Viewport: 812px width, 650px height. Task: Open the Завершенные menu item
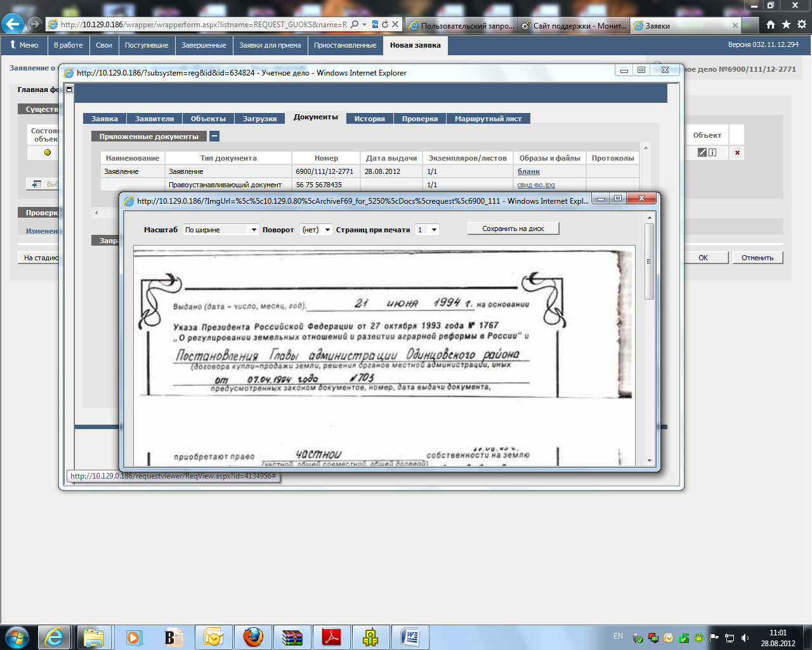click(x=204, y=45)
